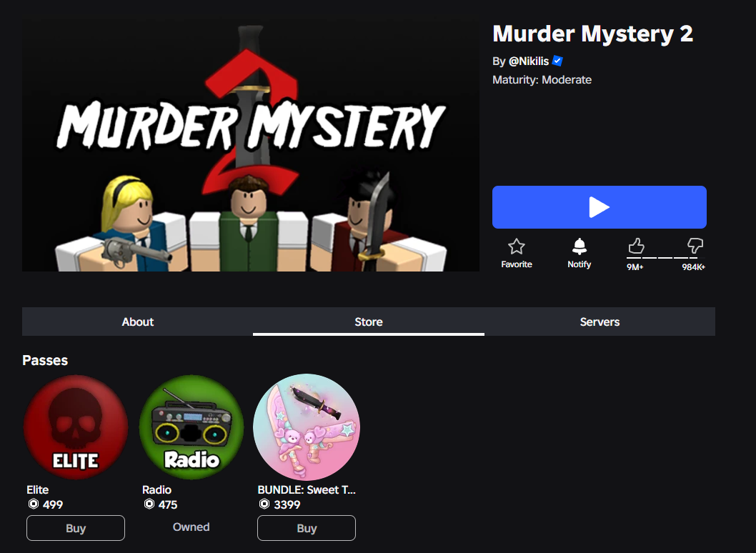Viewport: 756px width, 553px height.
Task: Like the game with thumbs up
Action: click(x=636, y=246)
